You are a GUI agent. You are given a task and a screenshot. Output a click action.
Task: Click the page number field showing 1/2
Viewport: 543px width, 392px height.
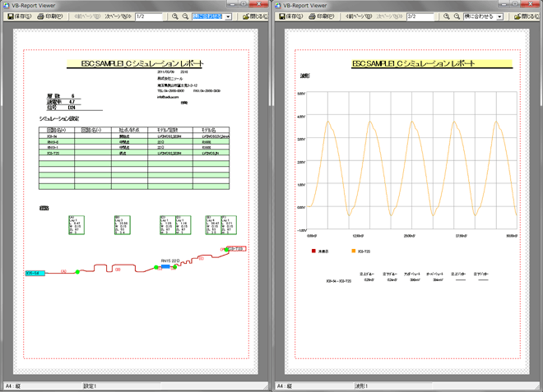tap(149, 16)
